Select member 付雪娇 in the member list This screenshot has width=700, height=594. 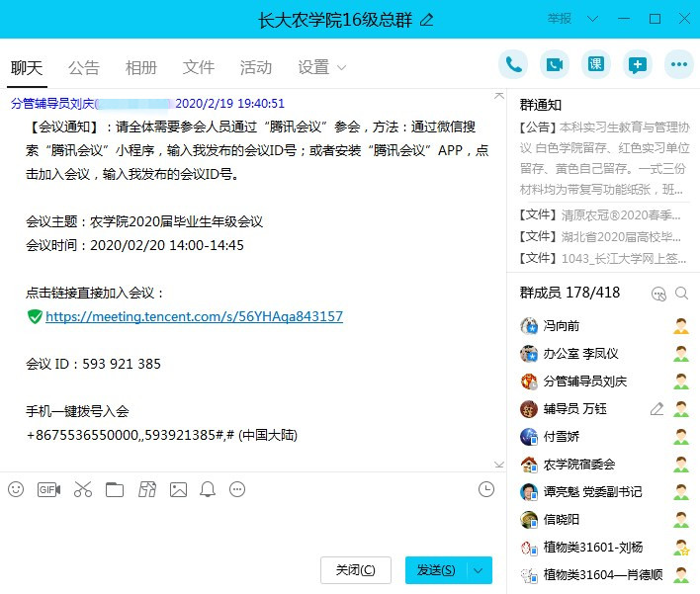(564, 437)
